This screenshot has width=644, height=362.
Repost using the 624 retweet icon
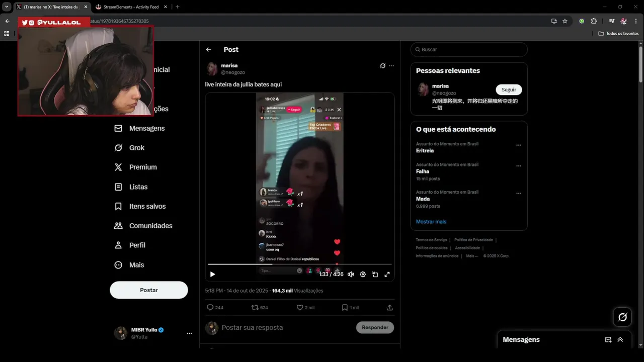(260, 307)
